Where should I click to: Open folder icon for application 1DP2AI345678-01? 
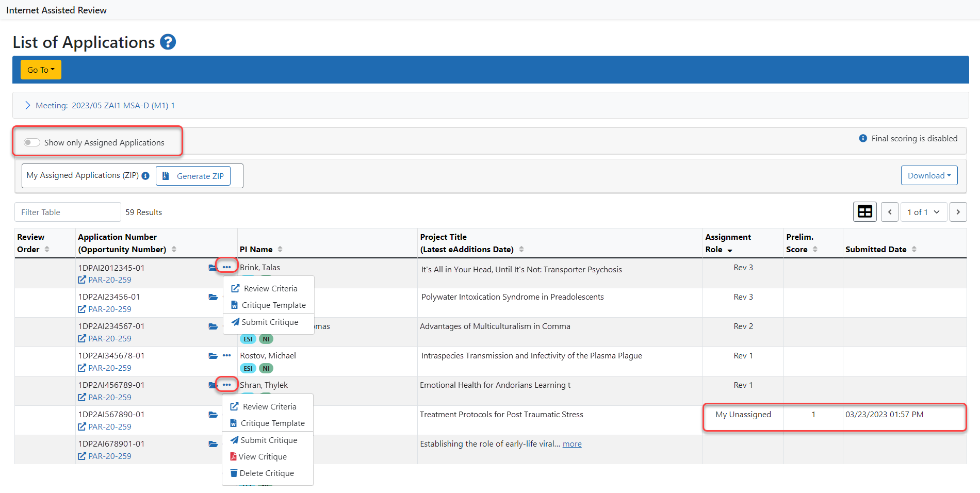click(x=213, y=356)
